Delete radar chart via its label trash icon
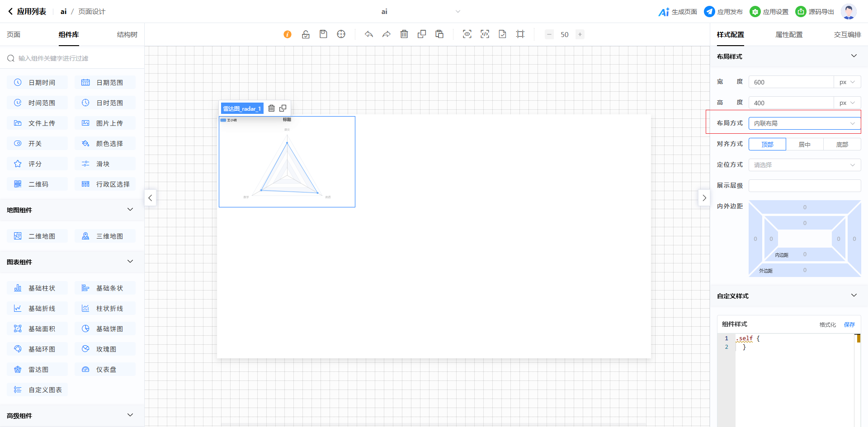Image resolution: width=868 pixels, height=427 pixels. tap(271, 108)
